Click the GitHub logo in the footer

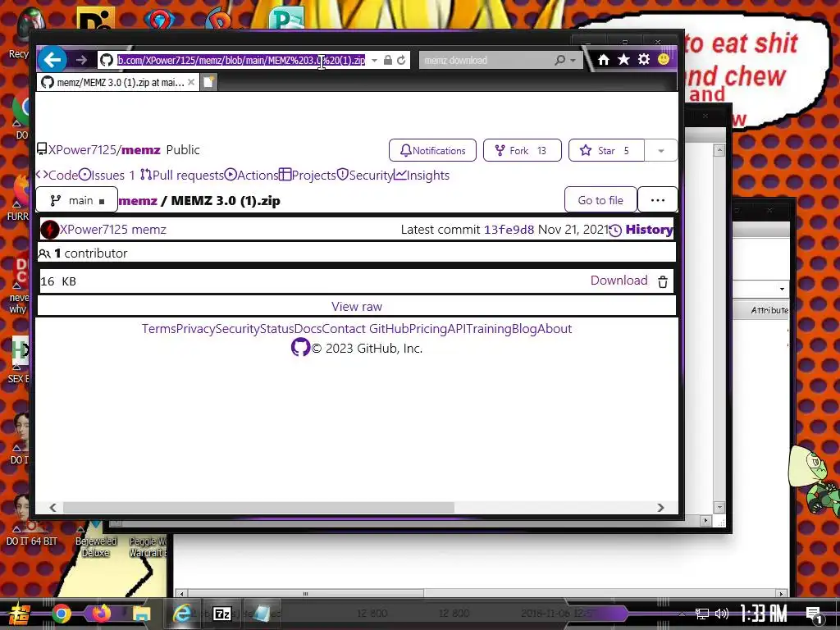(x=300, y=347)
